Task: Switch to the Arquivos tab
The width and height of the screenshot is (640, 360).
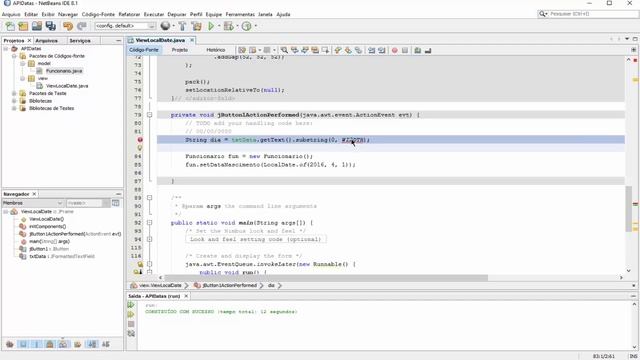Action: coord(46,41)
